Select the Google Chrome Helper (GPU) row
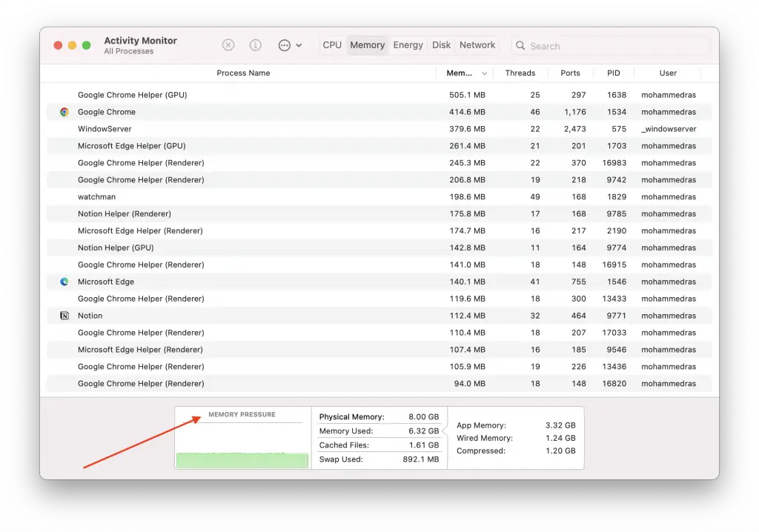This screenshot has width=759, height=532. click(379, 95)
